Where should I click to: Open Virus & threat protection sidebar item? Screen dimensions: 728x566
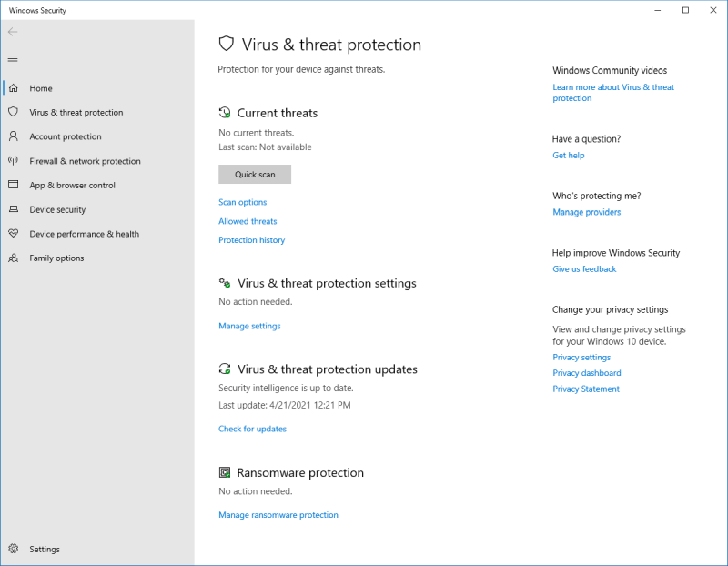click(76, 113)
